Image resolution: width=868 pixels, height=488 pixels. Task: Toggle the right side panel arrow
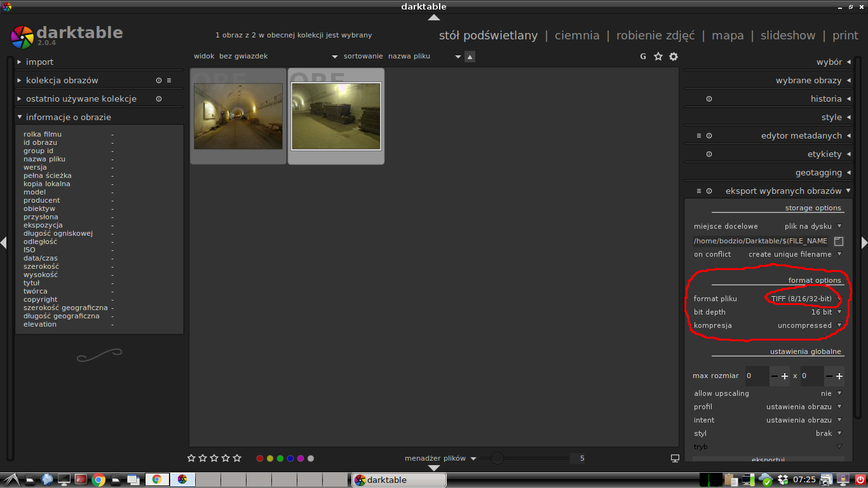[864, 242]
